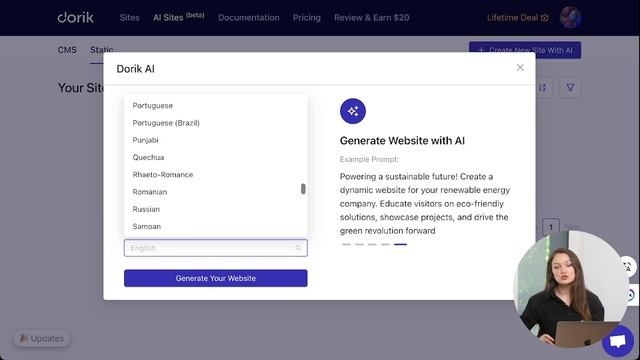Screen dimensions: 640x360
Task: Click Create New Site With AI button
Action: pos(525,50)
